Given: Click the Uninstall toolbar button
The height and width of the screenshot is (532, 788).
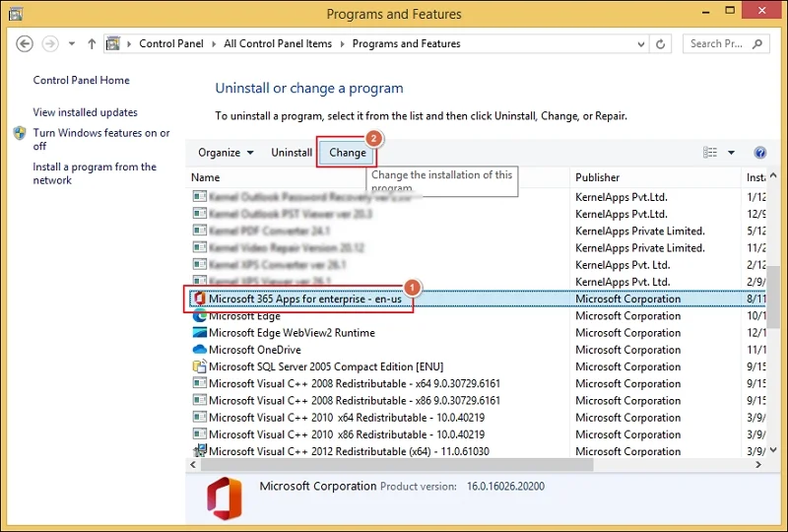Looking at the screenshot, I should click(292, 153).
